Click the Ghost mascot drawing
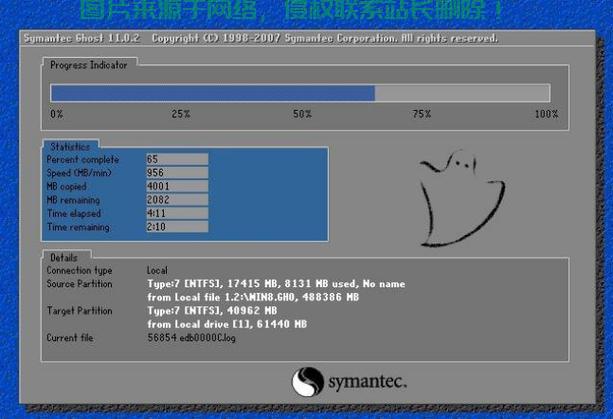The image size is (613, 419). click(x=462, y=198)
